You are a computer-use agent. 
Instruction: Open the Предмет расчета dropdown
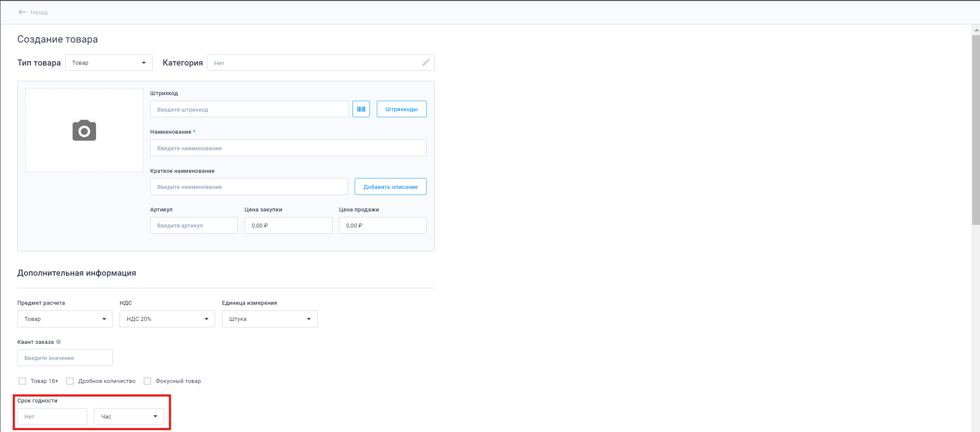(x=65, y=319)
